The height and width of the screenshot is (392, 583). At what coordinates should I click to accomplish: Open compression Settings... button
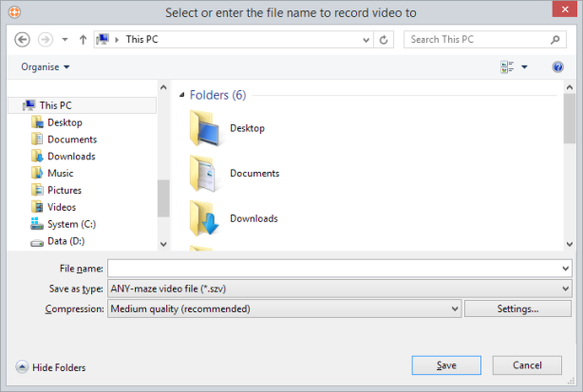517,309
